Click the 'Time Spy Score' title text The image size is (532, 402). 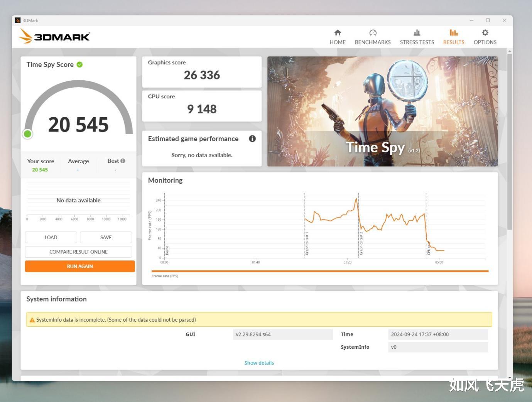coord(50,64)
